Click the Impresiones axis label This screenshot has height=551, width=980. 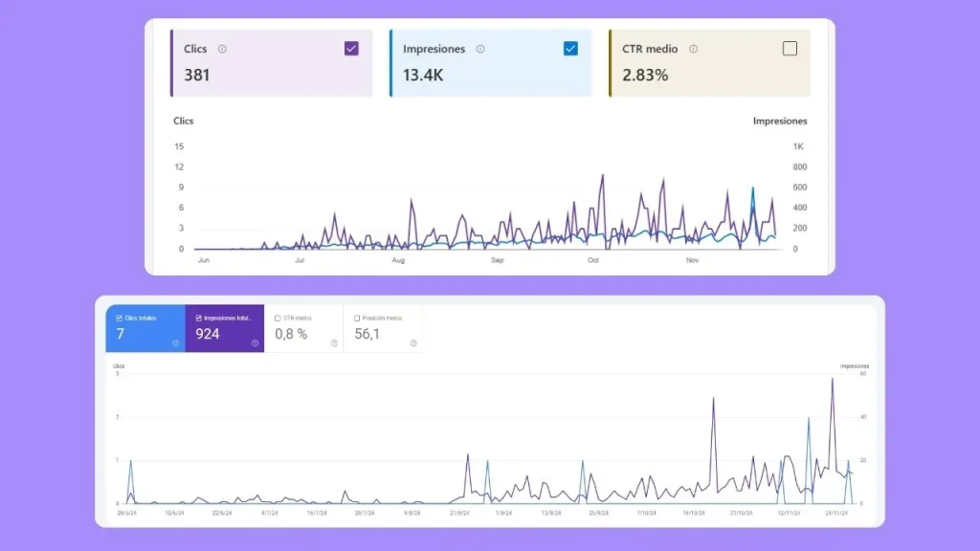pos(781,121)
